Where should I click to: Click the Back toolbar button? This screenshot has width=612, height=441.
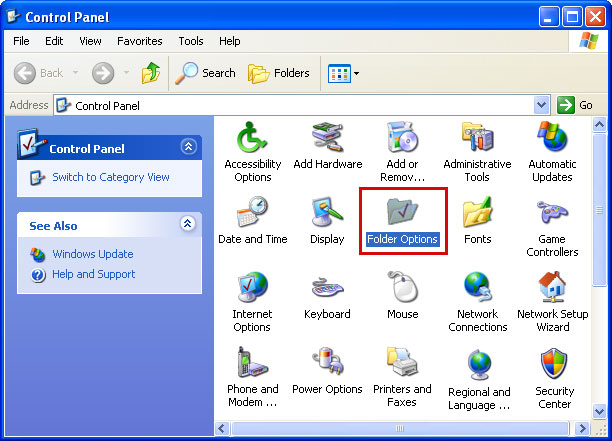point(39,73)
